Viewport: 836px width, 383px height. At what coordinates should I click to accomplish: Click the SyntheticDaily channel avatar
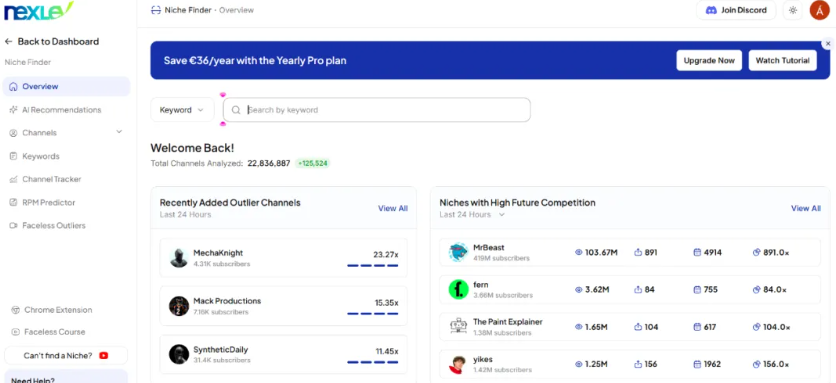pyautogui.click(x=179, y=354)
